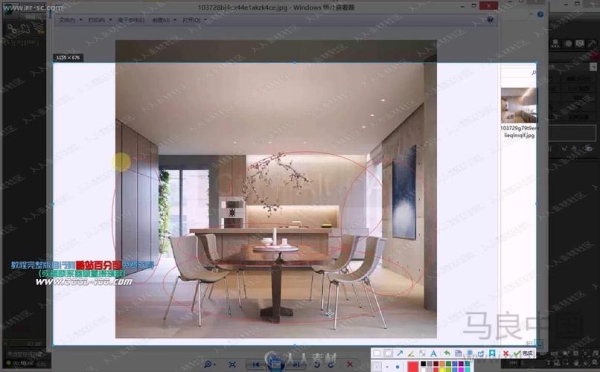This screenshot has width=600, height=372.
Task: Click the fit-to-window icon in photo viewer
Action: point(232,365)
